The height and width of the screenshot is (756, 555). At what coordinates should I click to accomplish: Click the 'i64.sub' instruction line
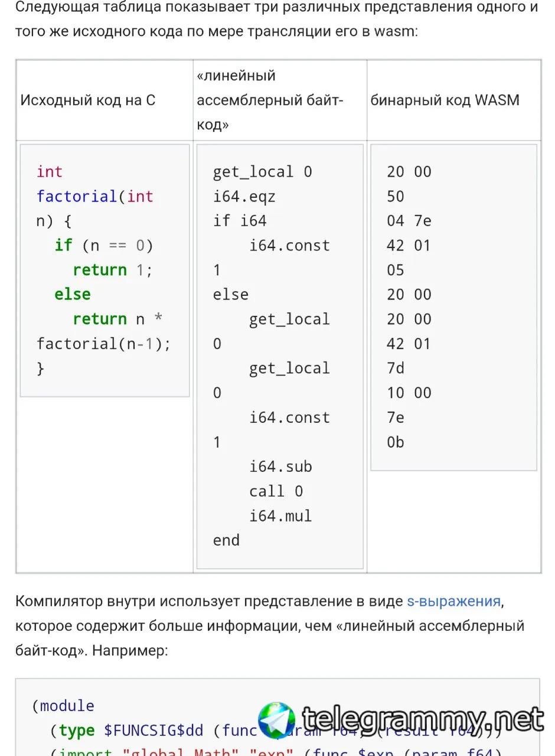point(280,467)
